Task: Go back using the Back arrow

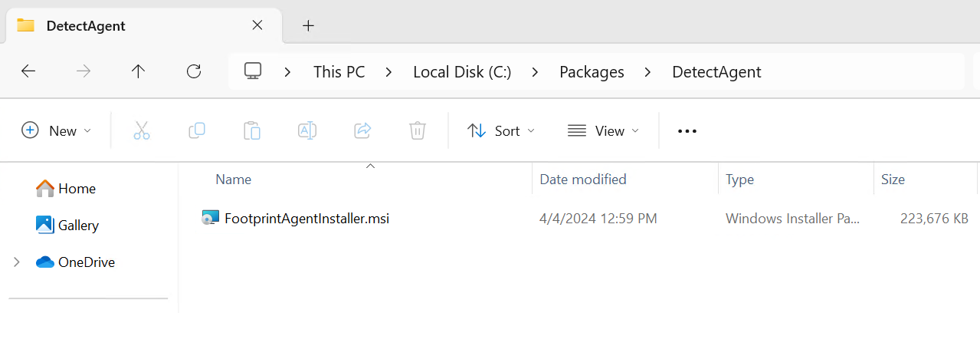Action: 28,71
